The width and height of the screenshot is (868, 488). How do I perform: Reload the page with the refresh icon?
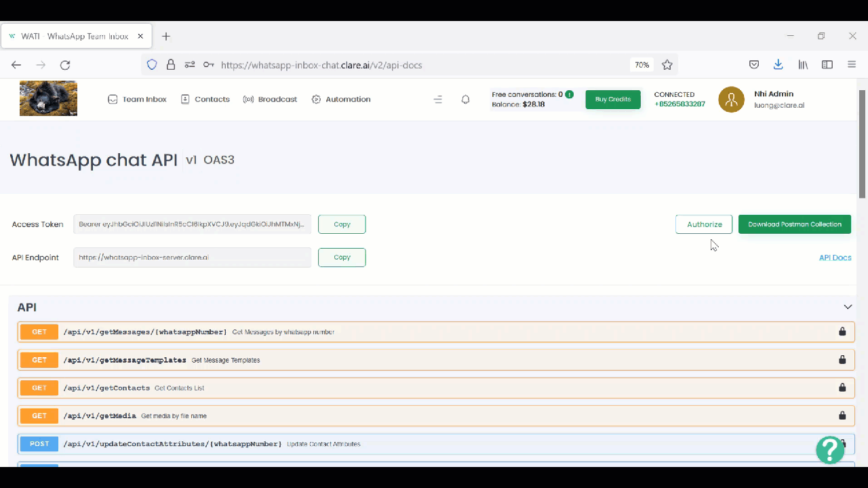(65, 65)
